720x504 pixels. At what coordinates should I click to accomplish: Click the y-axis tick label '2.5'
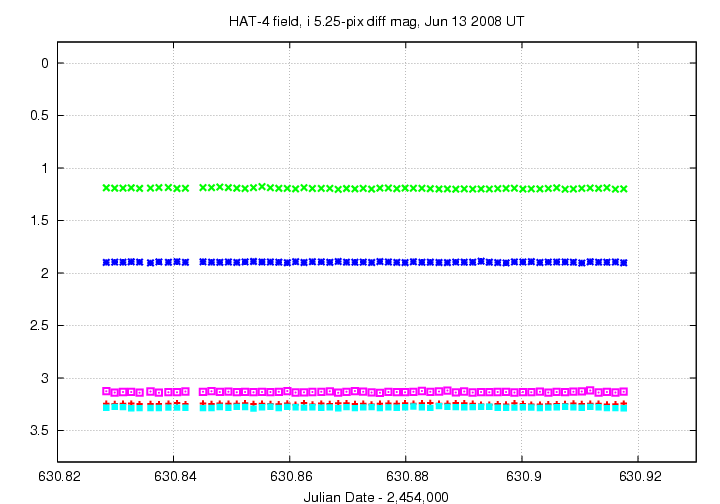[x=39, y=326]
